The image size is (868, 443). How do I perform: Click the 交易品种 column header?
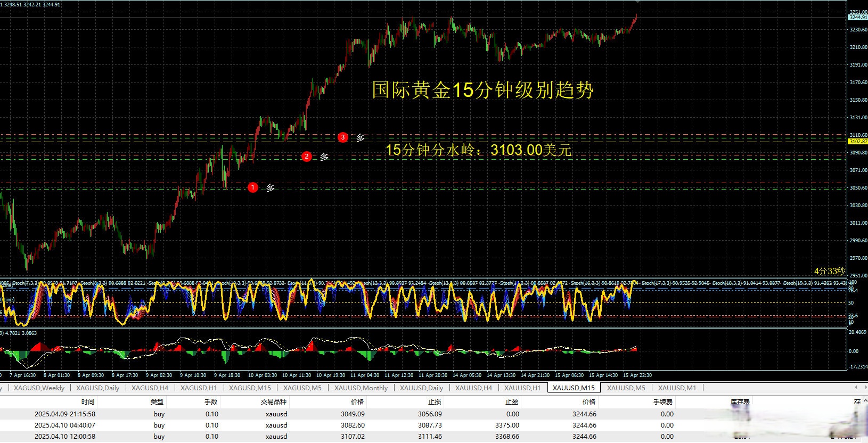[274, 402]
